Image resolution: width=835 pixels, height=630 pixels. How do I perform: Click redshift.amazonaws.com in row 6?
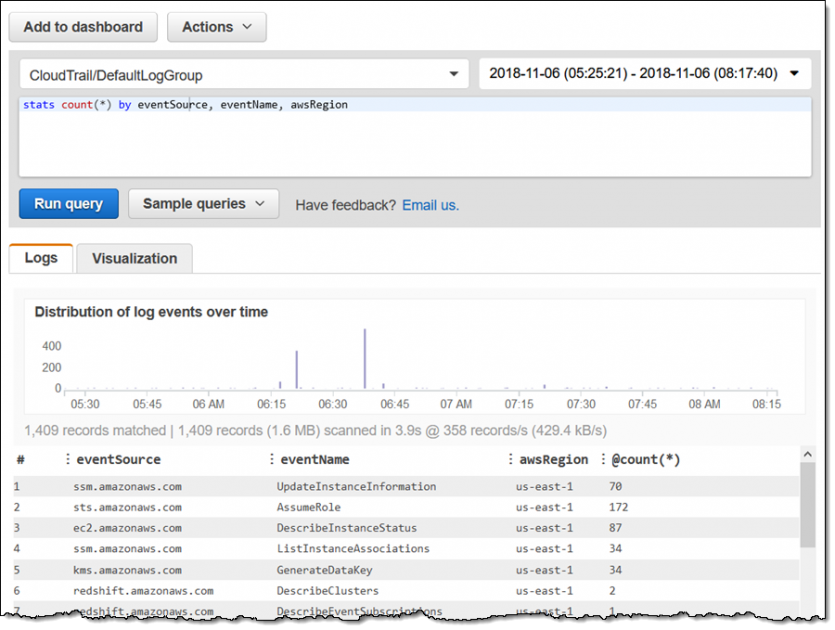tap(143, 591)
